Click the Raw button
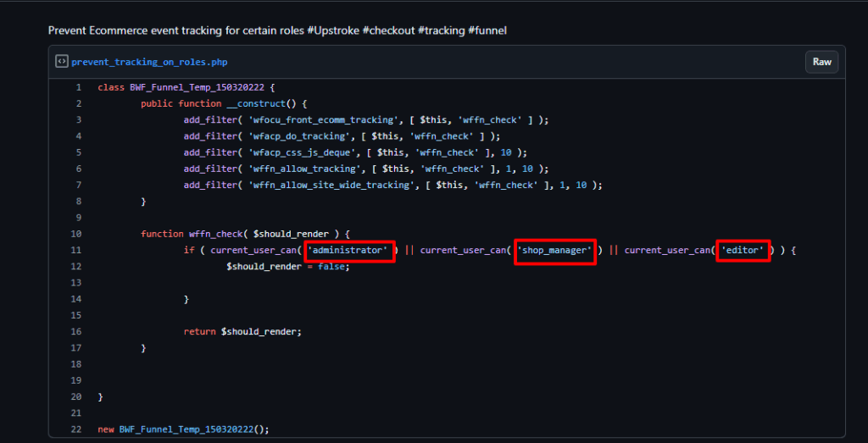The image size is (868, 443). (x=821, y=62)
